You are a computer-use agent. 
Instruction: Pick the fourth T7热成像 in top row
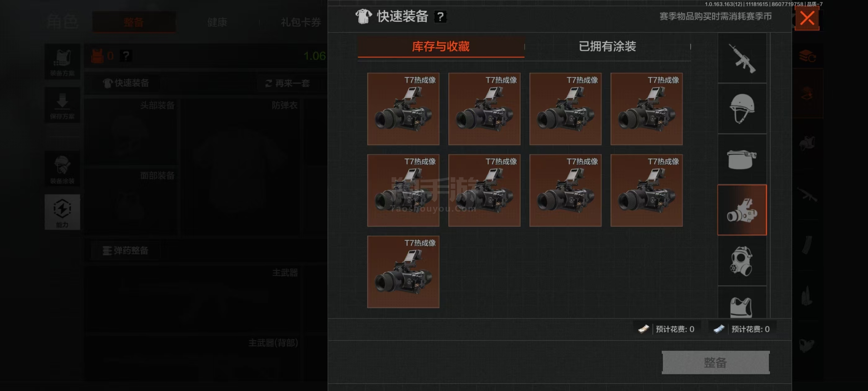646,109
